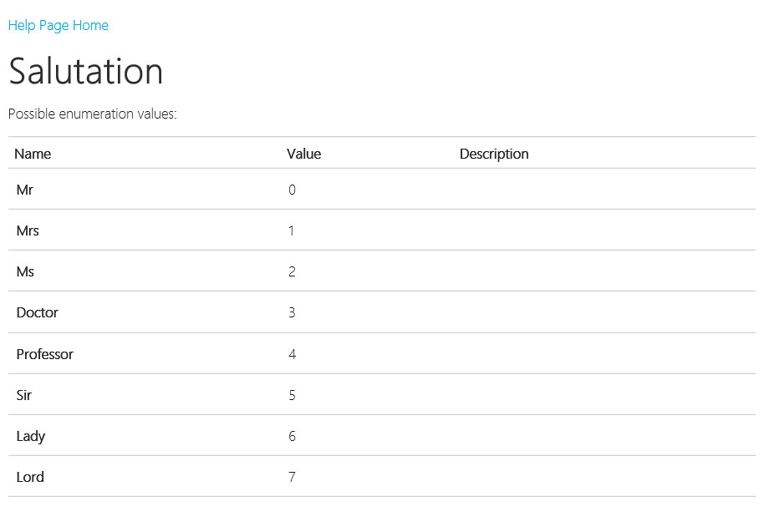764x532 pixels.
Task: Select the Sir enumeration name
Action: (x=24, y=395)
